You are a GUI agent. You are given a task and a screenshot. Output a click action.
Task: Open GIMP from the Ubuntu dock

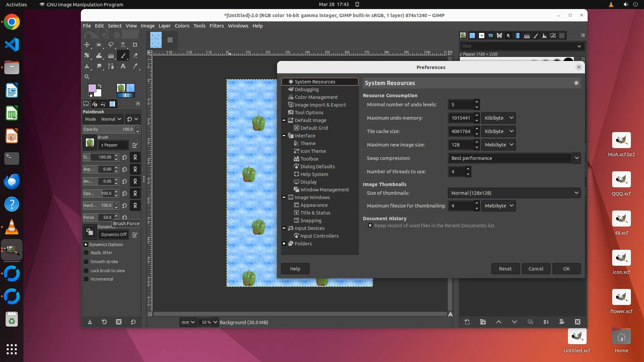(x=12, y=250)
